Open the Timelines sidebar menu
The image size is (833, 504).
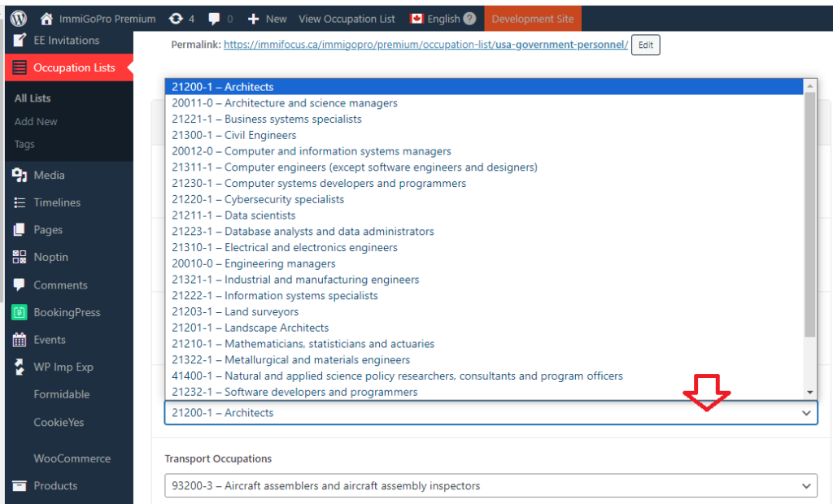[x=56, y=202]
